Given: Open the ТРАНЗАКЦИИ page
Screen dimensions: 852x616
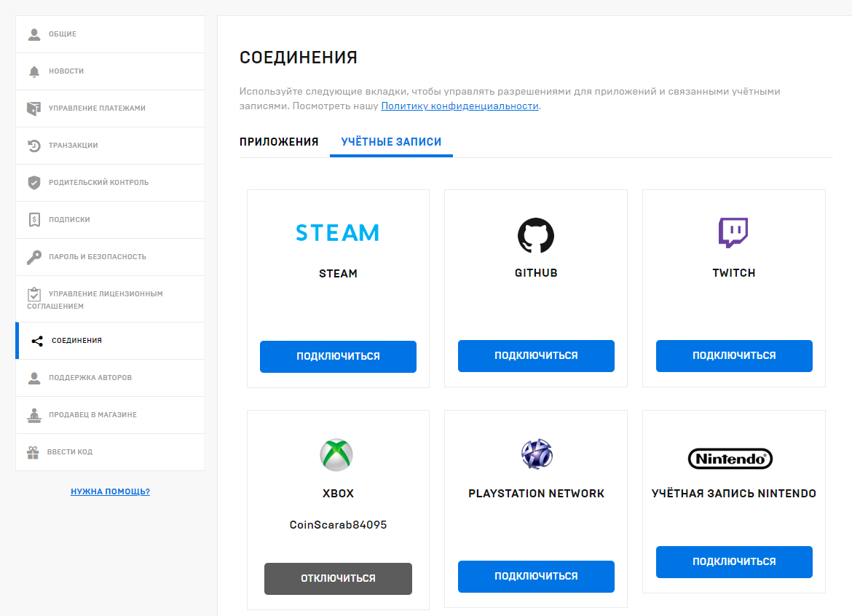Looking at the screenshot, I should tap(110, 146).
